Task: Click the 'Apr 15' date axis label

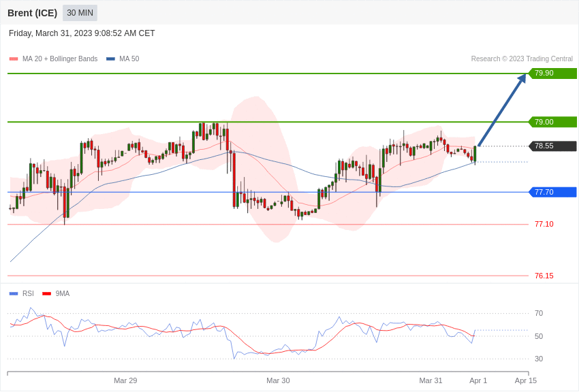Action: (526, 380)
